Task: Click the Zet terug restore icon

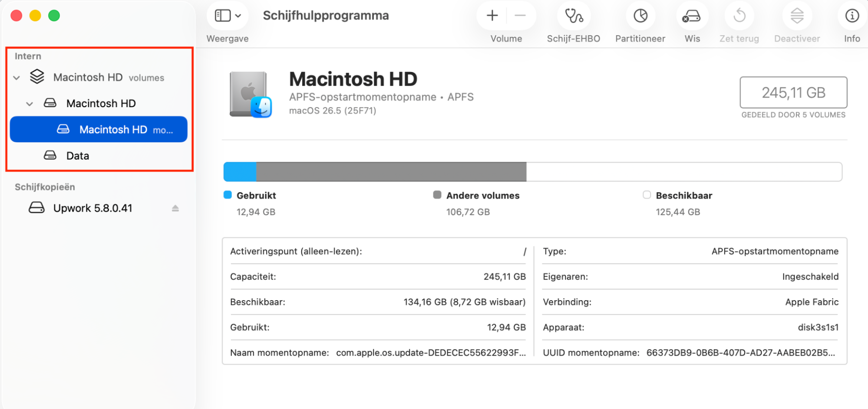Action: click(739, 16)
